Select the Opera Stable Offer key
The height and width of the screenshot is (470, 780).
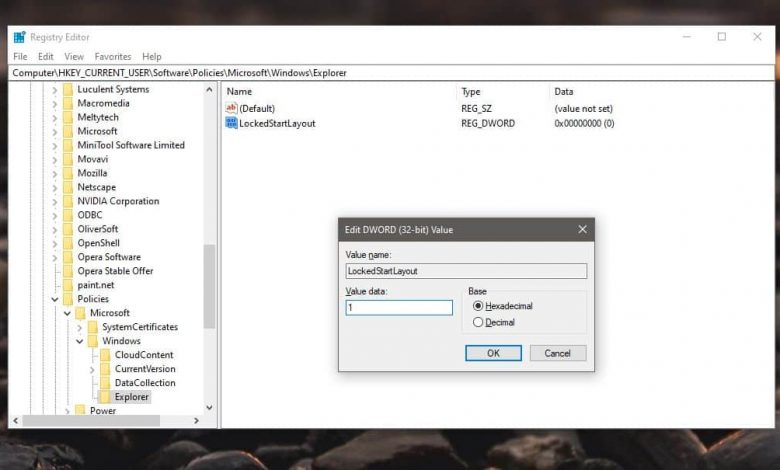tap(115, 271)
